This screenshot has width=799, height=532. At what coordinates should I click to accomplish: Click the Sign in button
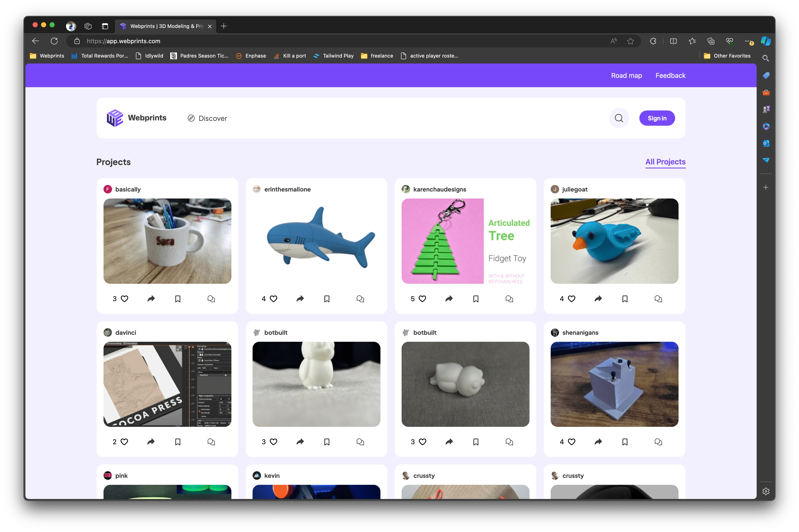[657, 118]
